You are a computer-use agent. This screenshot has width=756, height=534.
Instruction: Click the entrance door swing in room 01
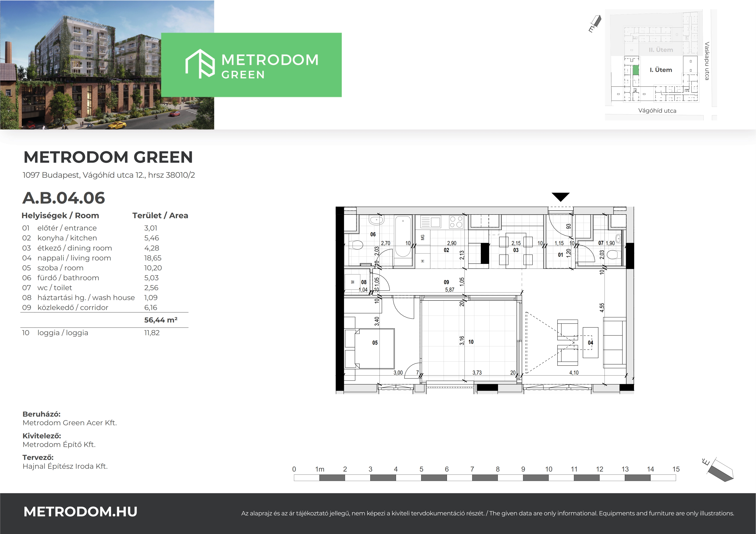[x=560, y=225]
